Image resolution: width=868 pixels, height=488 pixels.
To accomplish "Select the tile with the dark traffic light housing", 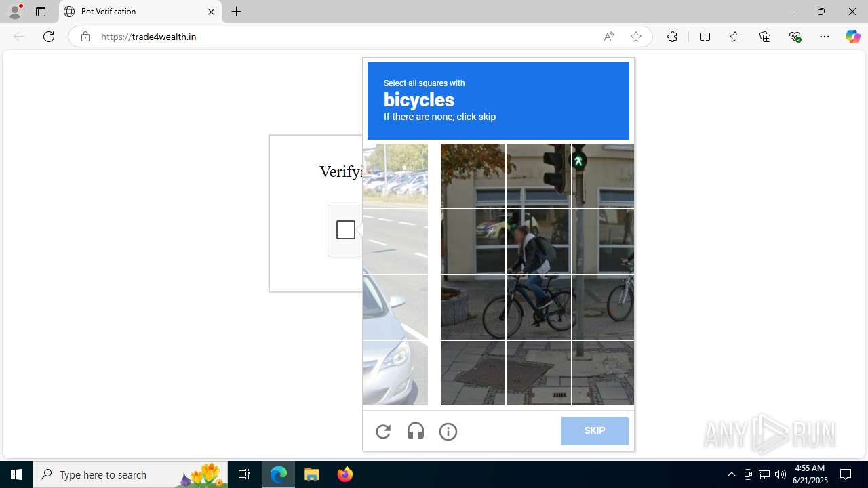I will (538, 176).
